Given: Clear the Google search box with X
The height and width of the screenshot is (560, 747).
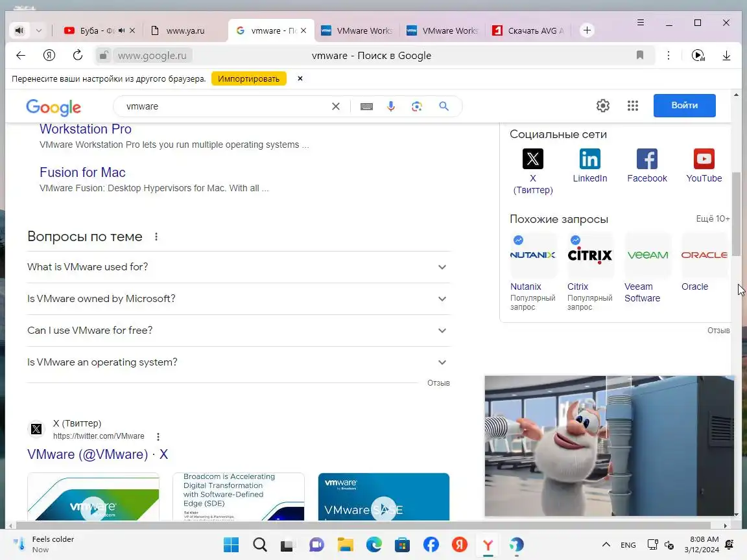Looking at the screenshot, I should pyautogui.click(x=336, y=106).
